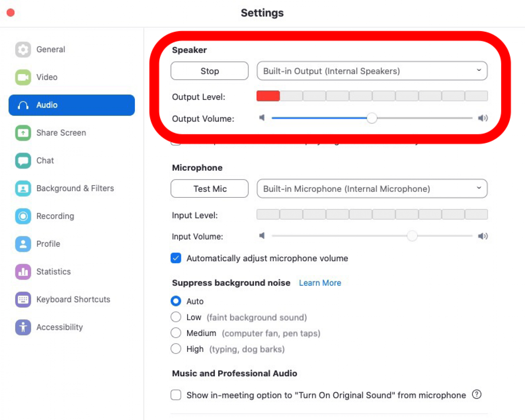Click the Output Volume slider handle
The width and height of the screenshot is (525, 420).
372,118
